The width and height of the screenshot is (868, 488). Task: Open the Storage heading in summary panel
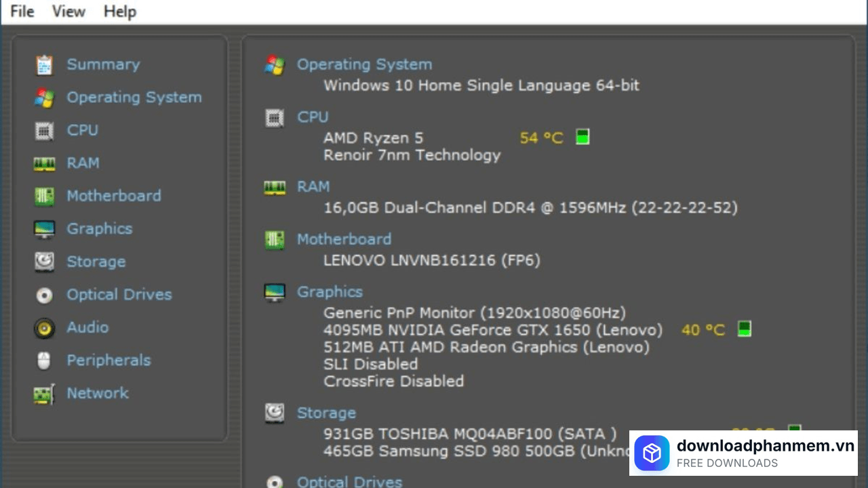tap(326, 413)
